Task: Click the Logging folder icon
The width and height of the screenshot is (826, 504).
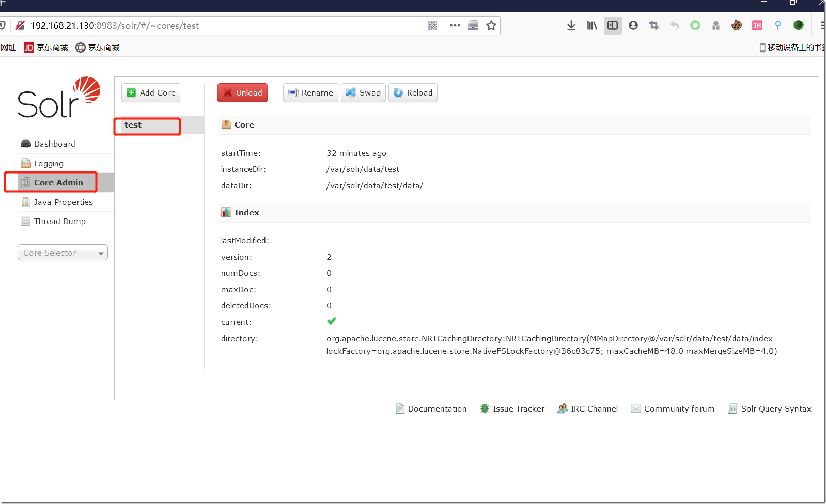Action: pyautogui.click(x=26, y=163)
